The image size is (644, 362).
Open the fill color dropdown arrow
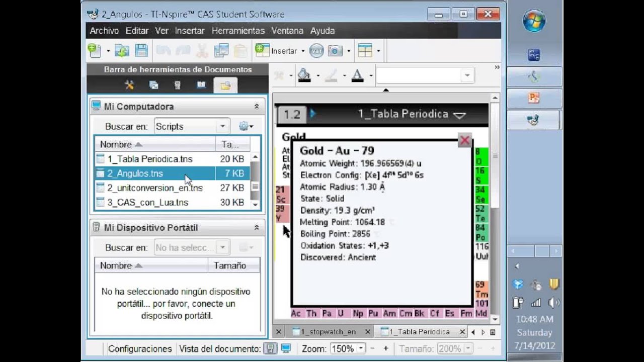(x=317, y=76)
